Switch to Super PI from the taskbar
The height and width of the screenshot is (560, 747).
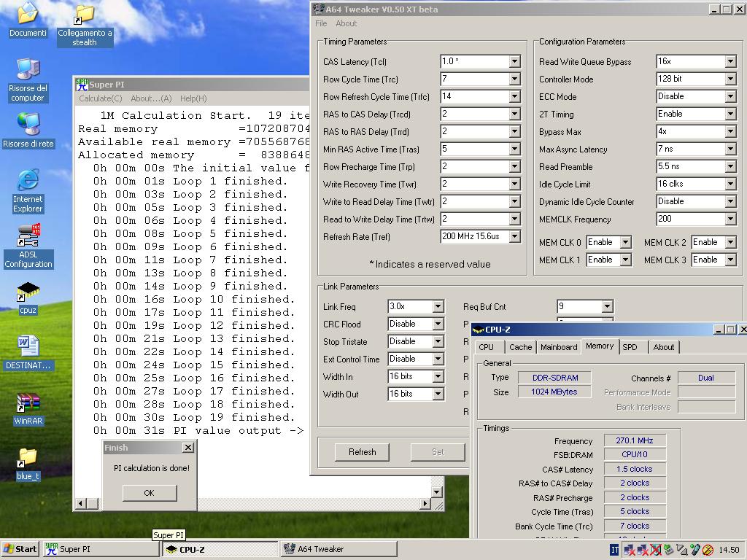click(101, 549)
